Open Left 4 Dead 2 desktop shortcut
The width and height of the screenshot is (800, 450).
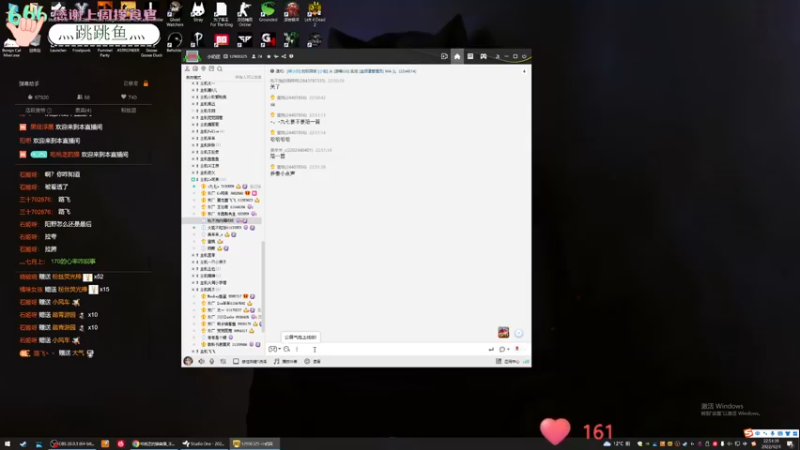coord(314,13)
